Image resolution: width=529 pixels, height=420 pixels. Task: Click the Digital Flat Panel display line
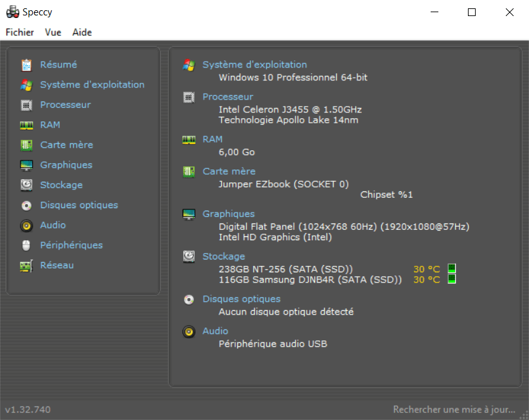344,227
